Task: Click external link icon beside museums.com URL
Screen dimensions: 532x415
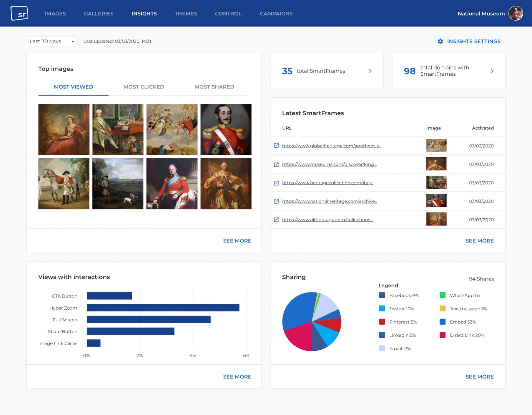Action: point(276,164)
